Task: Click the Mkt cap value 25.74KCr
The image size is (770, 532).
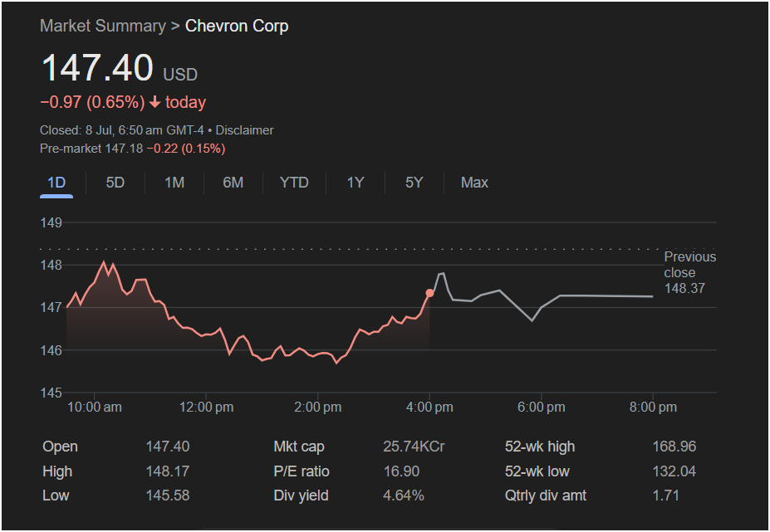Action: pos(414,447)
